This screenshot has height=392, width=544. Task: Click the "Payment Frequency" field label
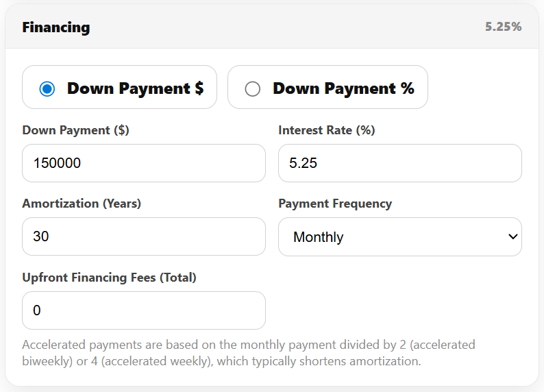(335, 204)
